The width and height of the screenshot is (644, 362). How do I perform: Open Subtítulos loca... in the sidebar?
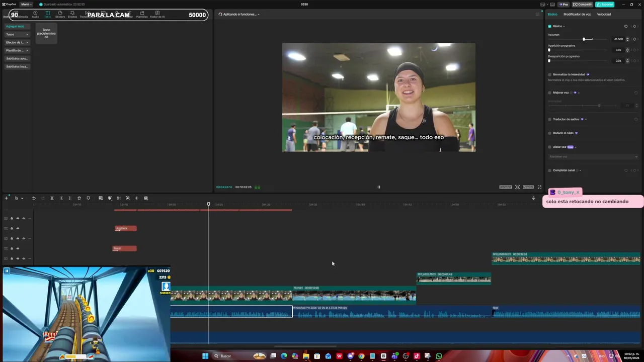tap(17, 66)
